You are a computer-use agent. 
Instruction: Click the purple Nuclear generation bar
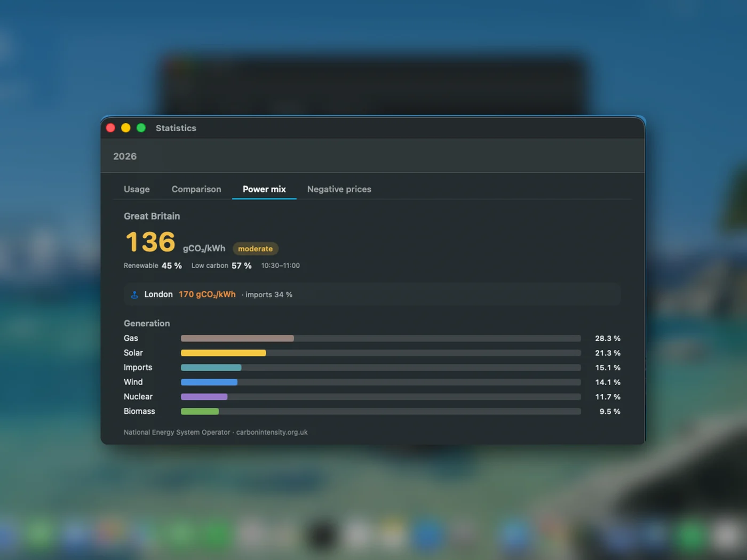click(204, 397)
